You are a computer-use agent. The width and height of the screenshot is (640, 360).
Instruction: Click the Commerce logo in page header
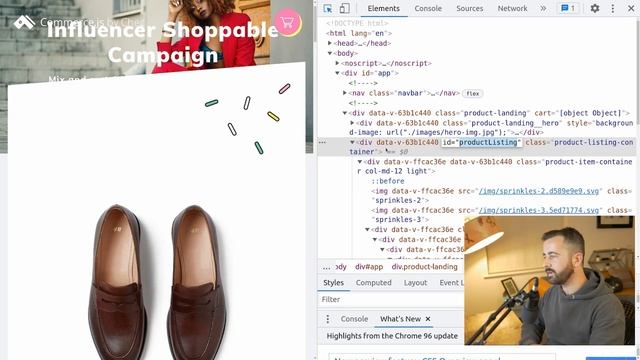tap(24, 22)
